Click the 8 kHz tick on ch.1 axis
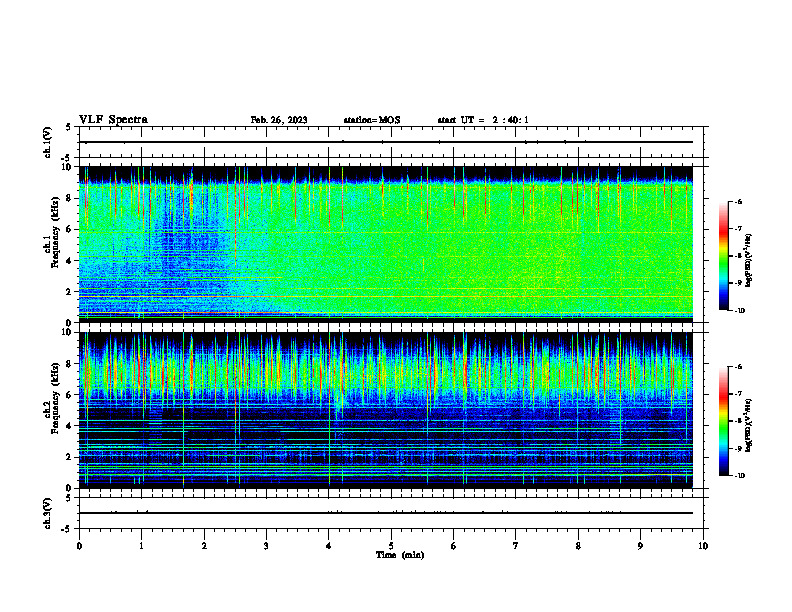 tap(70, 198)
